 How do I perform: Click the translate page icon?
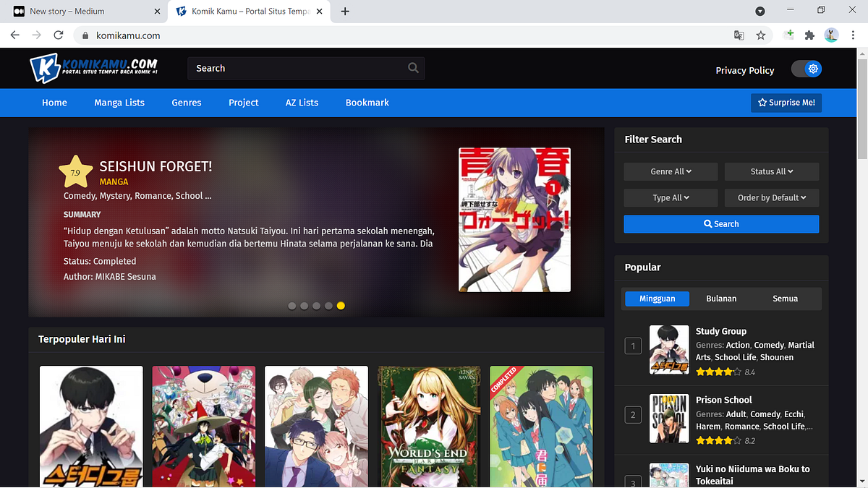click(739, 35)
